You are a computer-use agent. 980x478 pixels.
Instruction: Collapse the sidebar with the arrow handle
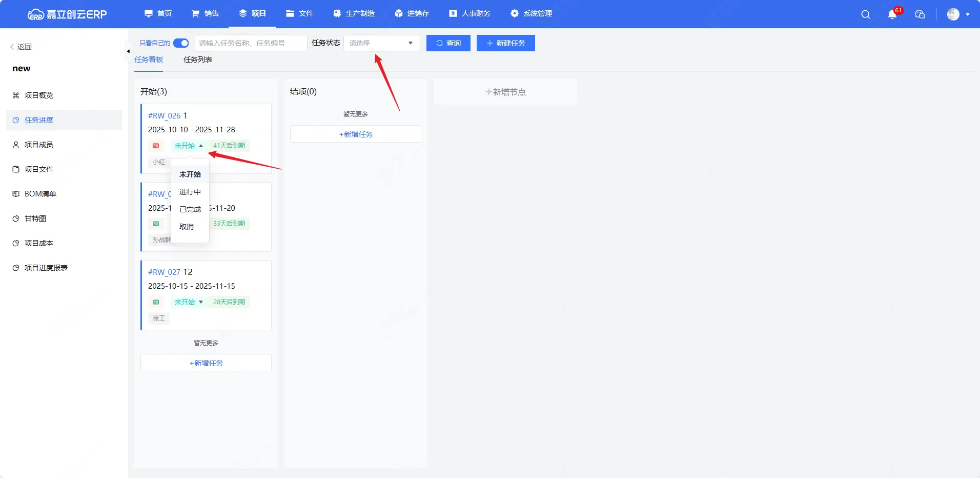[x=128, y=51]
